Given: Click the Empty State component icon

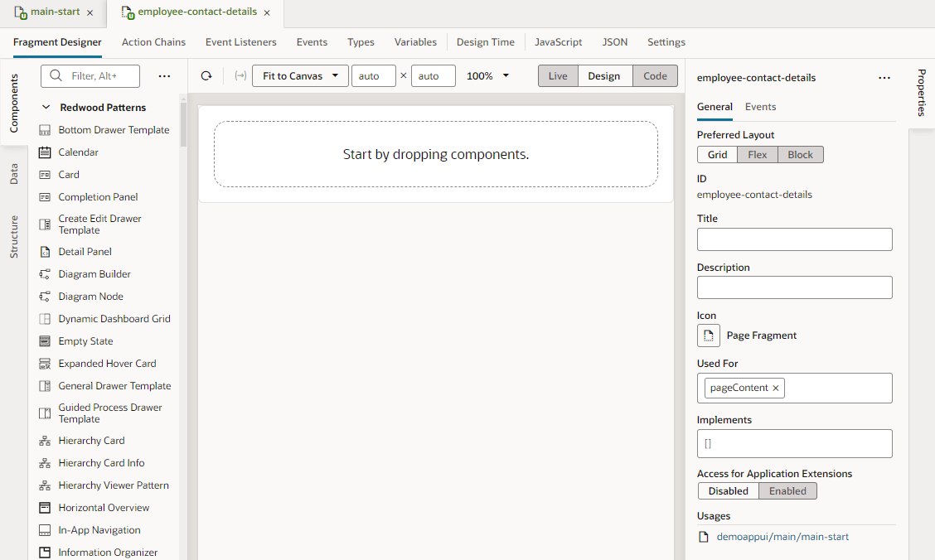Looking at the screenshot, I should coord(43,340).
